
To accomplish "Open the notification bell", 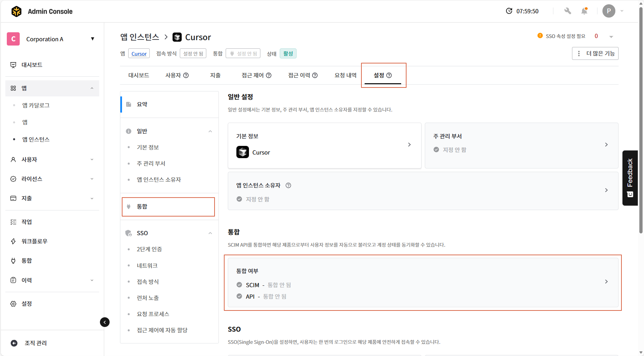I will point(584,11).
